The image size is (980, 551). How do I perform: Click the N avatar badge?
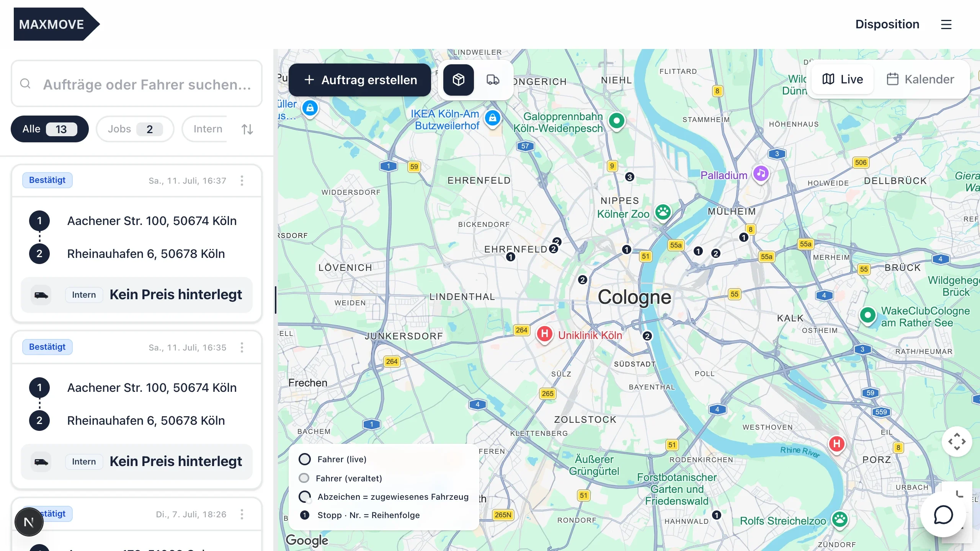tap(29, 522)
